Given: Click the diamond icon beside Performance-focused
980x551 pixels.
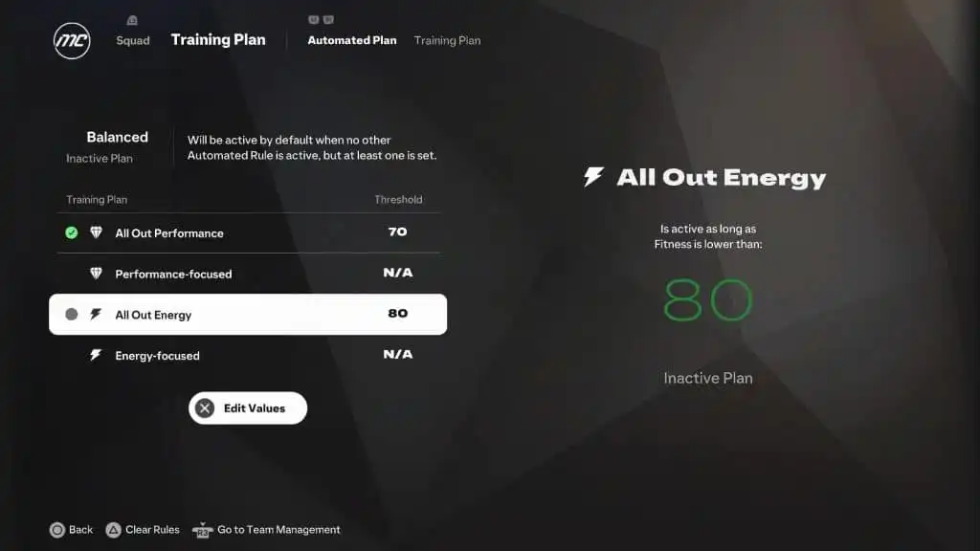Looking at the screenshot, I should click(x=96, y=273).
